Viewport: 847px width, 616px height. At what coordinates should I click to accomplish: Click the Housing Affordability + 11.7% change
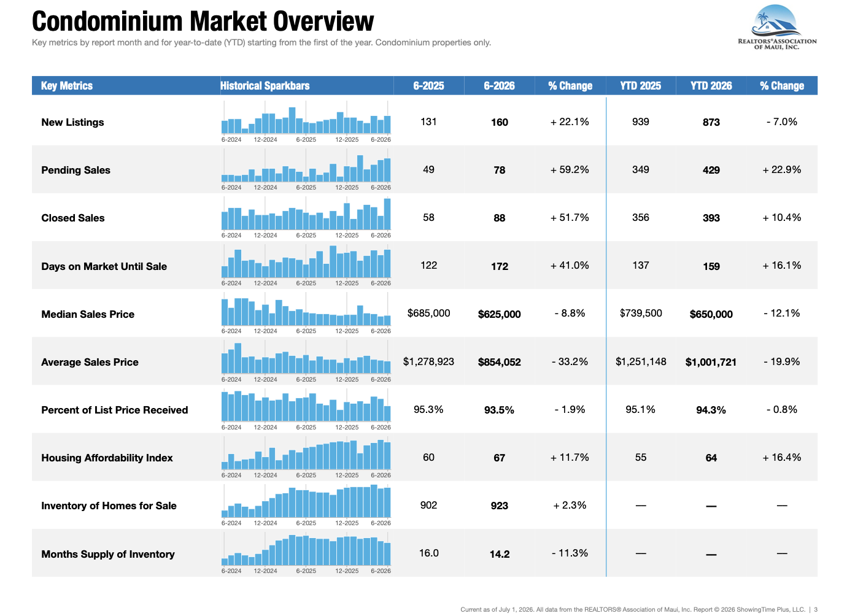(x=570, y=457)
